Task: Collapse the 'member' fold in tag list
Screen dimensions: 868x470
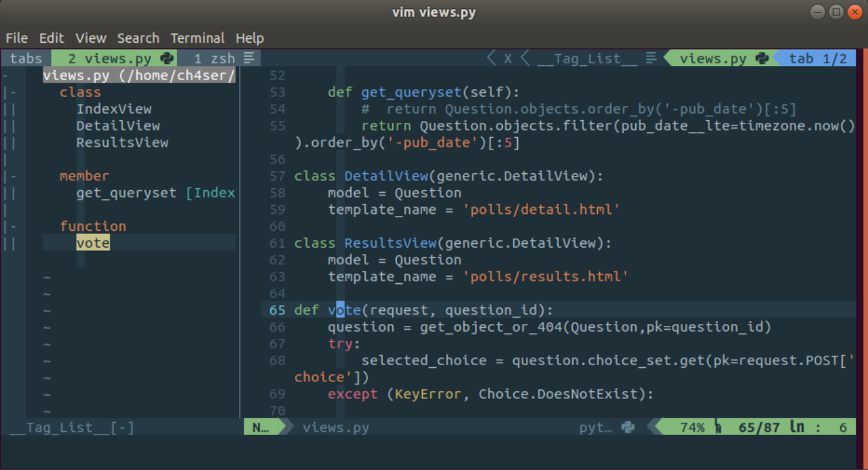Action: (10, 176)
